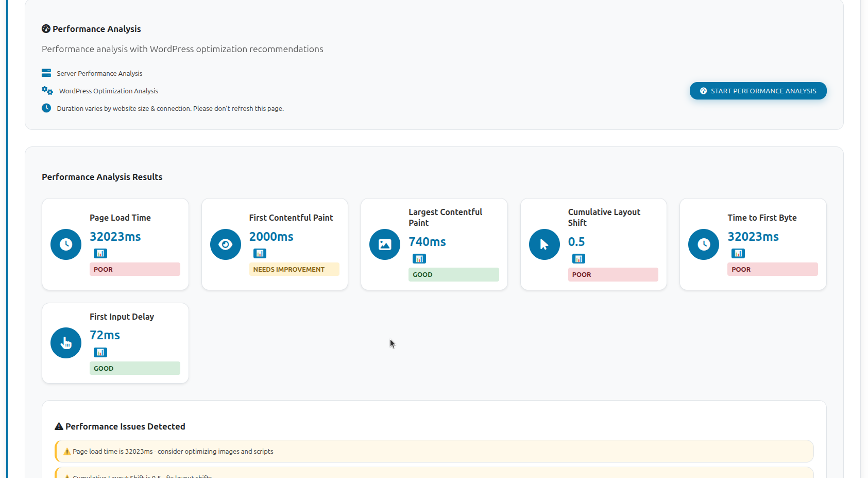Open the chart icon under 72ms value
868x478 pixels.
coord(100,352)
